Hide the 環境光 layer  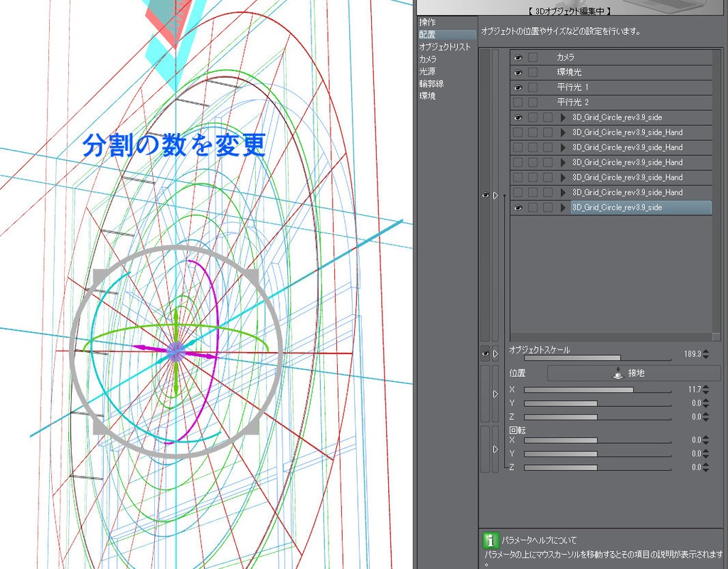[x=517, y=73]
